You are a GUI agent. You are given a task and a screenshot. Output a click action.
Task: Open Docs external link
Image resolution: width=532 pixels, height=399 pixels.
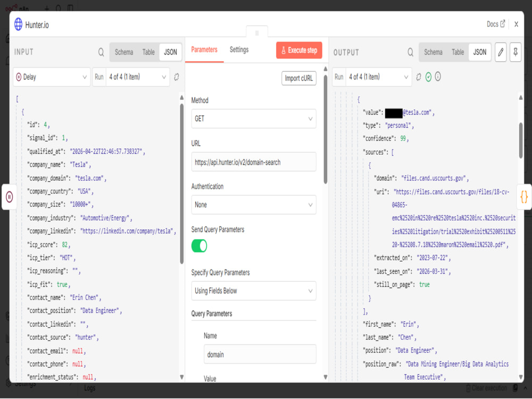point(496,24)
